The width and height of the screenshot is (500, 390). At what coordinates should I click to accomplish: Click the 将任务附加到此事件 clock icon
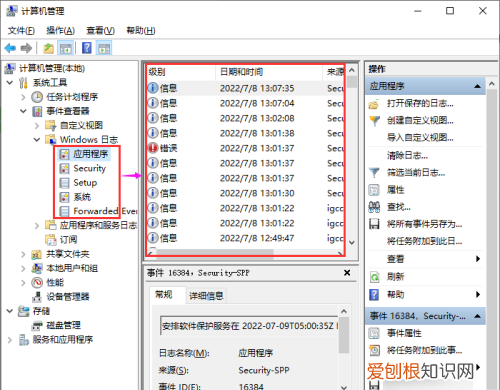(374, 350)
